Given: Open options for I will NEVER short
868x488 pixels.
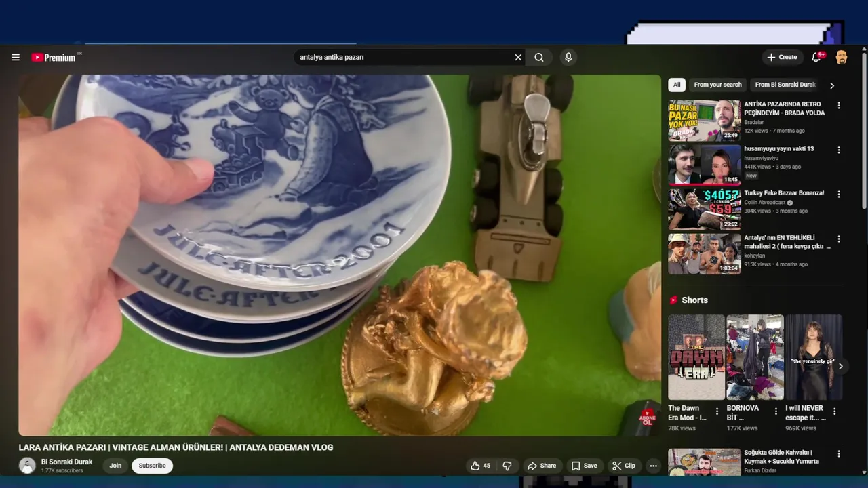Looking at the screenshot, I should point(835,411).
